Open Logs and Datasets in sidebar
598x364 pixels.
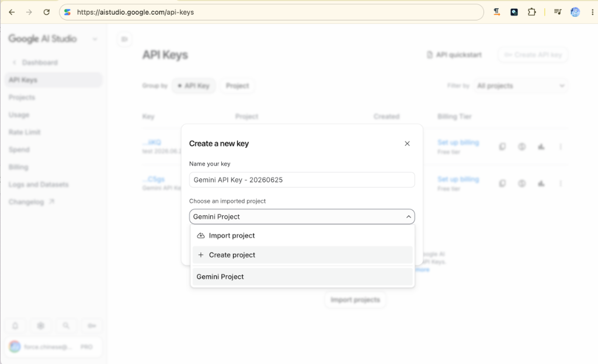coord(39,185)
